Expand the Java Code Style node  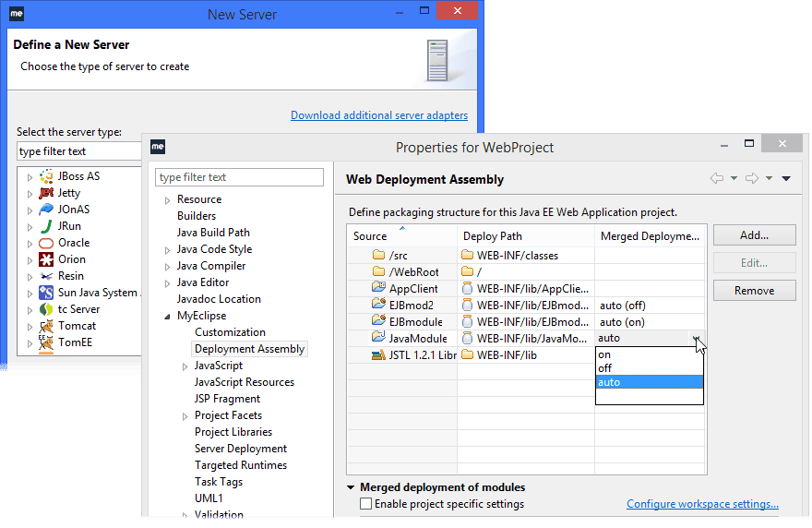pos(167,250)
